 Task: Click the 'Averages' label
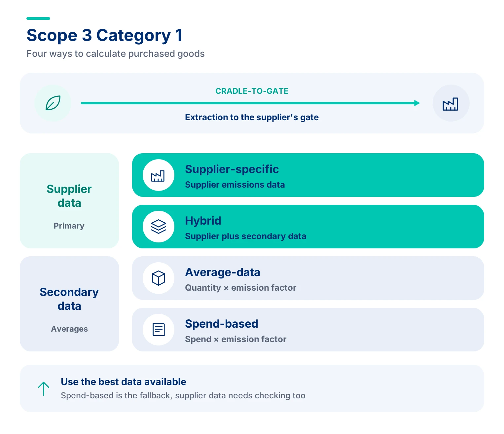[x=69, y=329]
